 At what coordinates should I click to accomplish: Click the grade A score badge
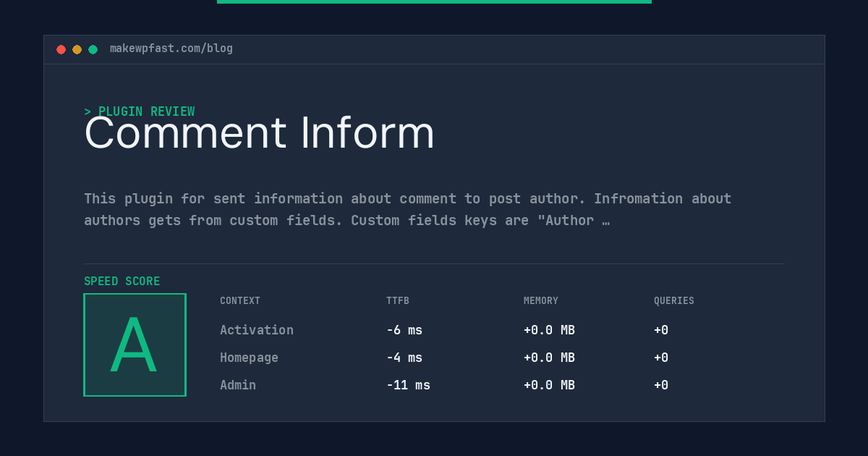click(x=135, y=345)
